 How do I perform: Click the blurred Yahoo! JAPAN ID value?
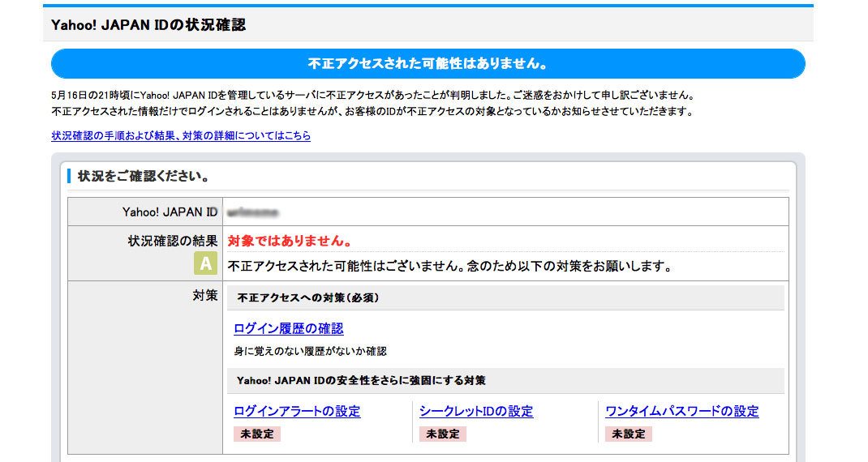pyautogui.click(x=252, y=212)
